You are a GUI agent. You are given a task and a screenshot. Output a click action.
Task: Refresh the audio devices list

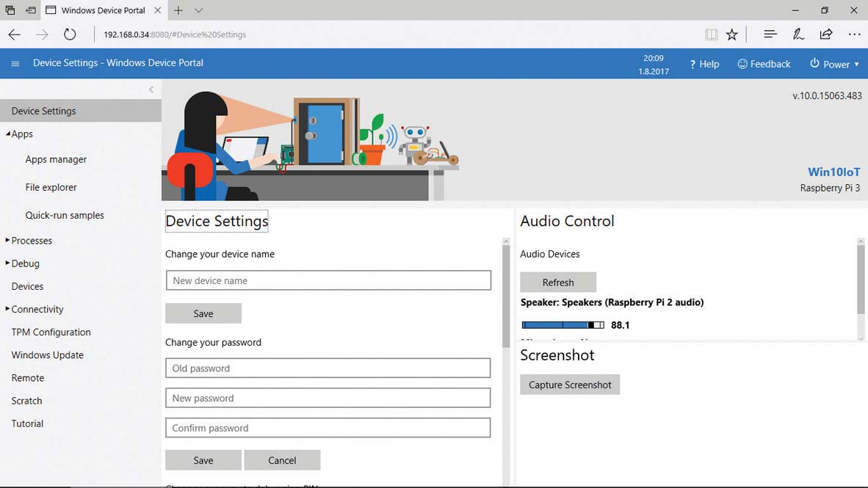[x=558, y=283]
